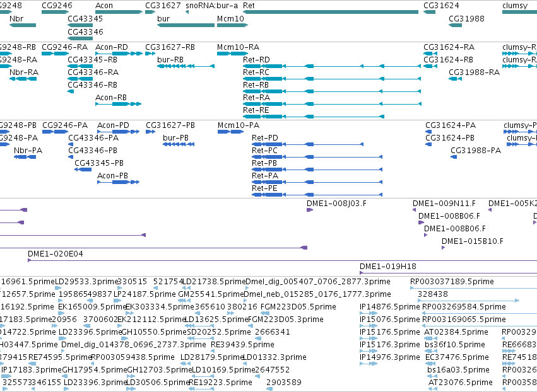Open the DME1-020E04 feature label
The height and width of the screenshot is (392, 537).
(55, 254)
